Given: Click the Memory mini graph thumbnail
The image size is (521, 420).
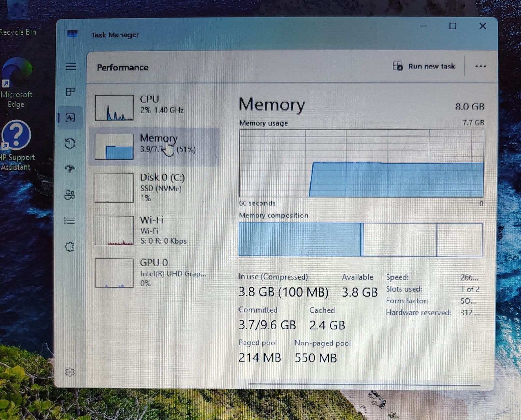Looking at the screenshot, I should coord(114,147).
